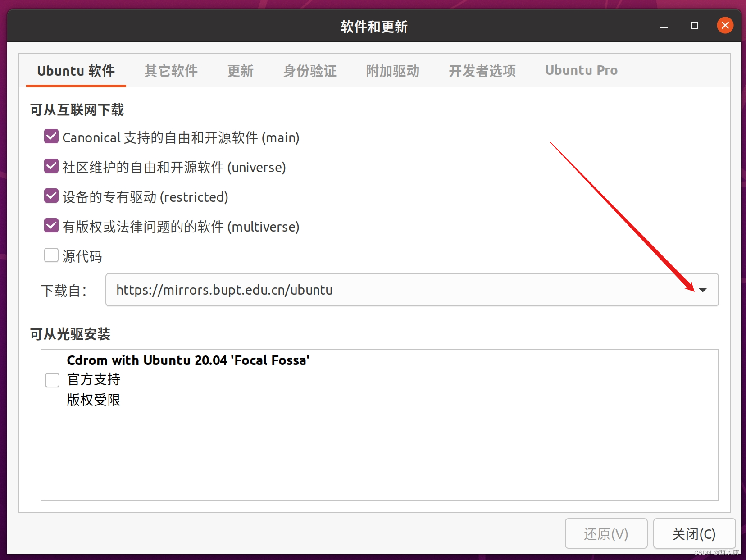
Task: Check the Cdrom Ubuntu 20.04 source checkbox
Action: tap(52, 380)
